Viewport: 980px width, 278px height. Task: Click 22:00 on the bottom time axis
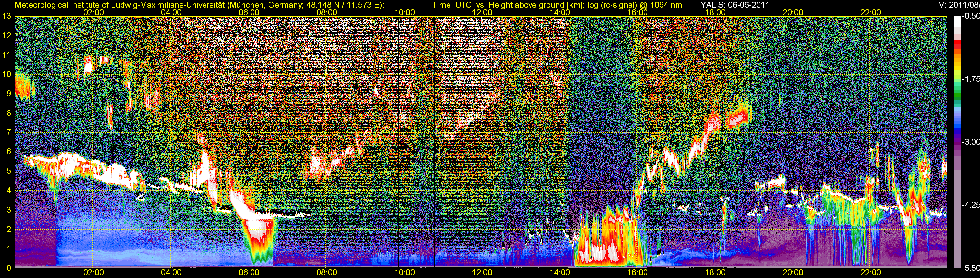click(x=871, y=273)
